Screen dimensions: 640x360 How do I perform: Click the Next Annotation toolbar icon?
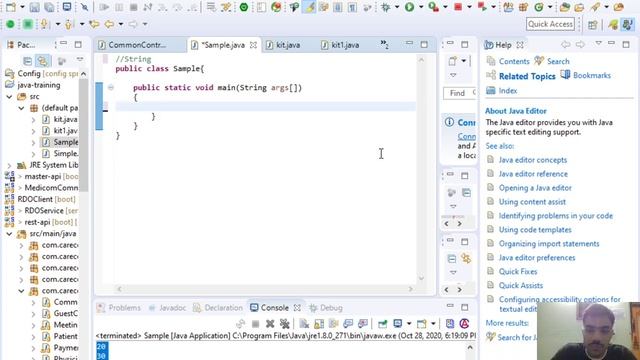pos(44,24)
